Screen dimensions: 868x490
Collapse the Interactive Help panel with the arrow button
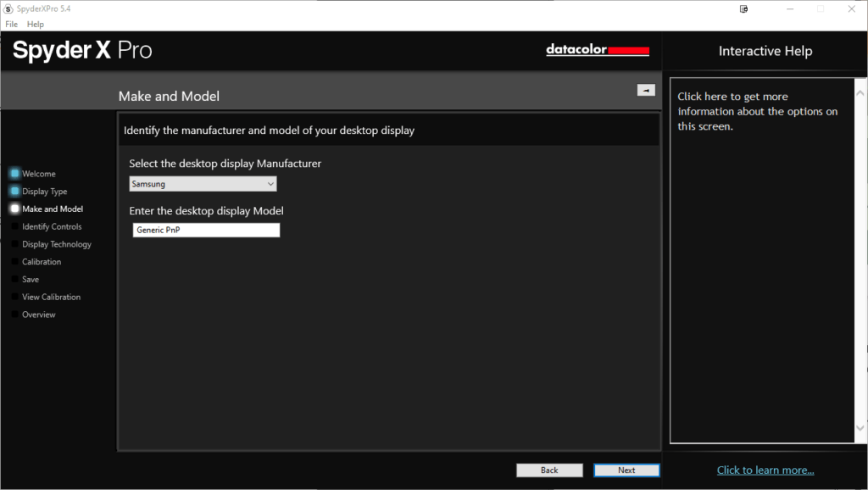click(x=646, y=90)
